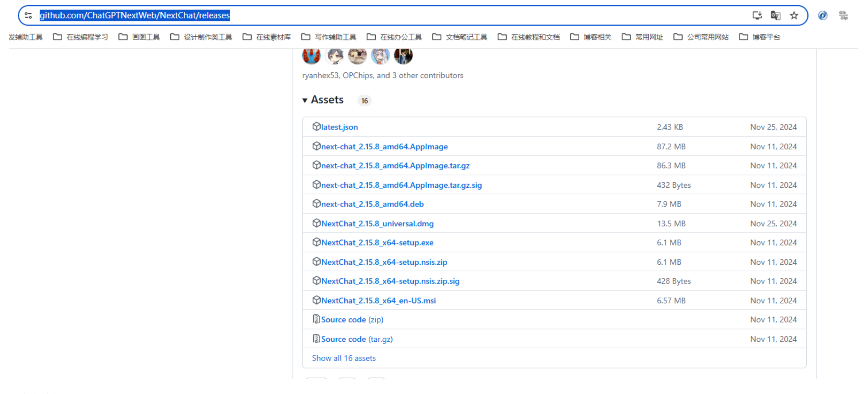This screenshot has width=868, height=394.
Task: Download NextChat_2.15.8_universal.dmg
Action: [x=377, y=223]
